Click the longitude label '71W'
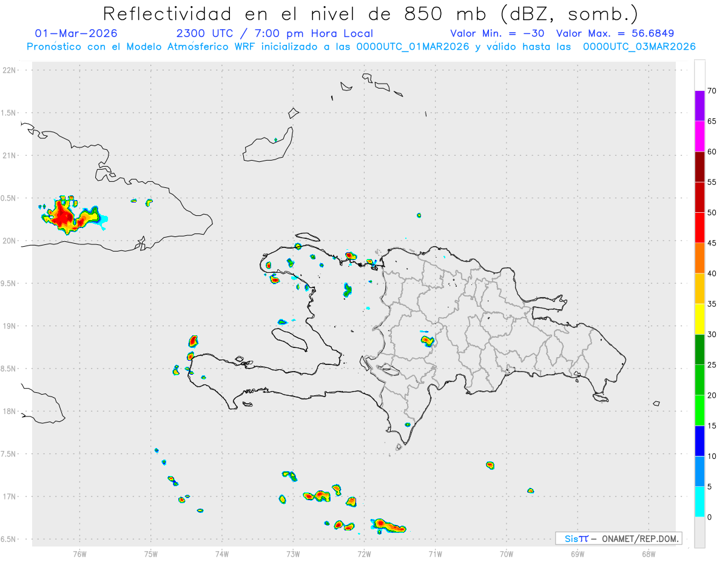728x562 pixels. click(x=435, y=553)
